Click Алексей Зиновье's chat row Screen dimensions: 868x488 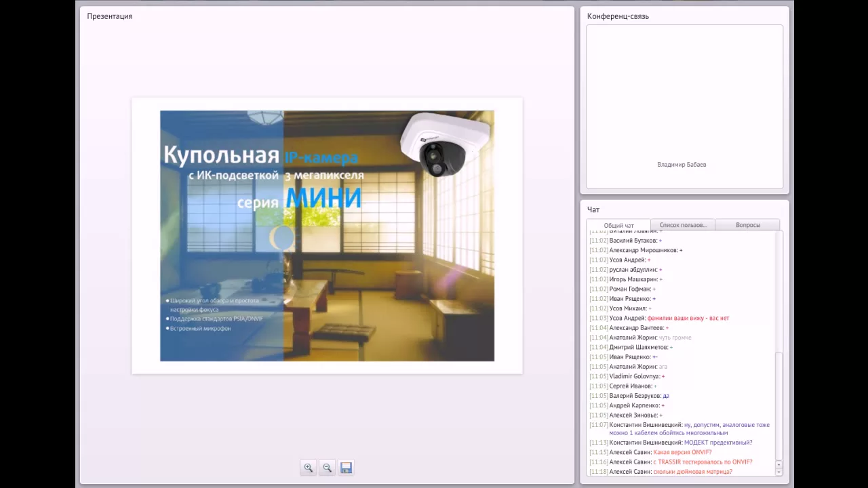[682, 415]
